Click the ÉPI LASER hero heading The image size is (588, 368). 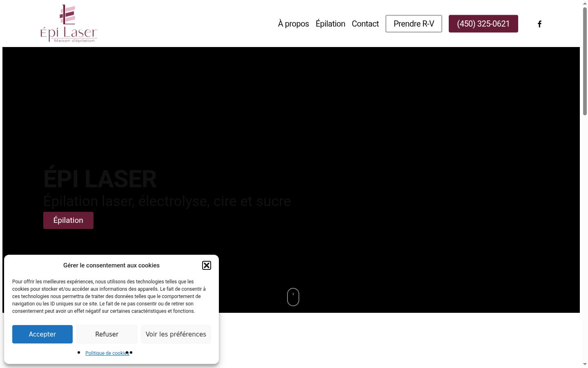[x=100, y=179]
